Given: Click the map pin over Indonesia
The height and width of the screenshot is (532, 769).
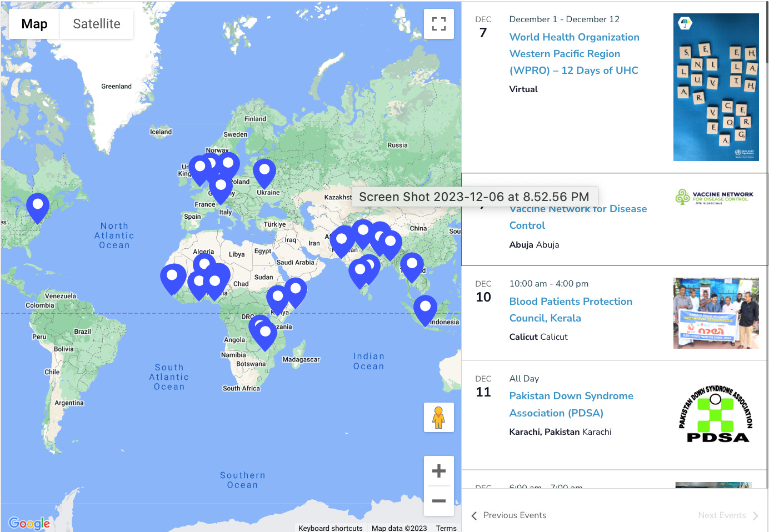Looking at the screenshot, I should click(425, 310).
